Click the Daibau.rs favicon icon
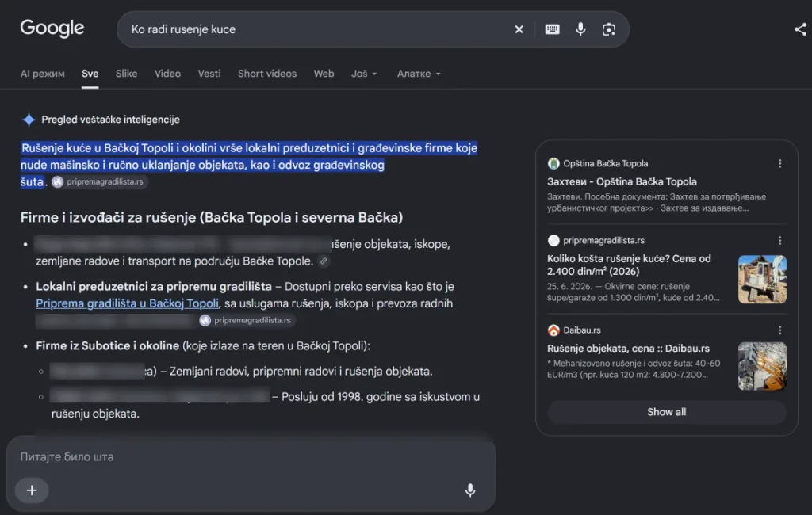 [x=553, y=330]
